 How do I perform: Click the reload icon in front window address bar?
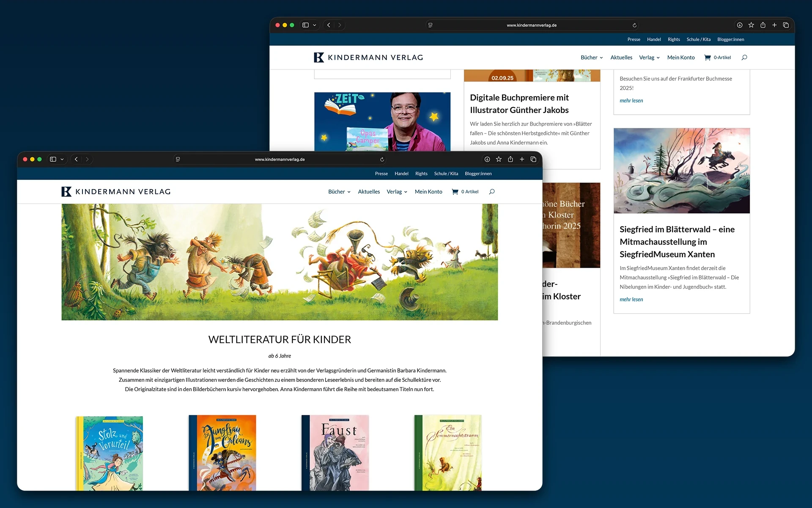(382, 160)
